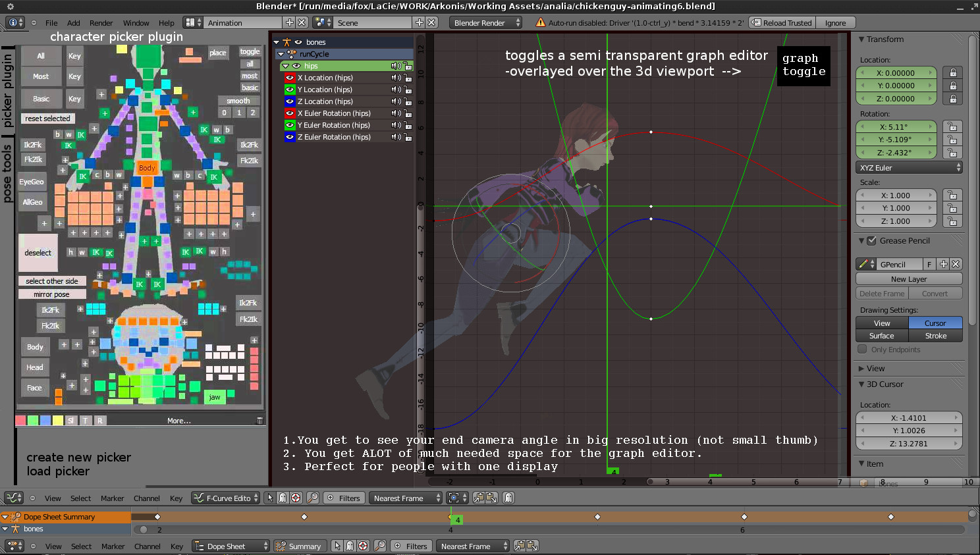Image resolution: width=980 pixels, height=555 pixels.
Task: Toggle visibility of X Location (hips) curve
Action: click(x=289, y=78)
